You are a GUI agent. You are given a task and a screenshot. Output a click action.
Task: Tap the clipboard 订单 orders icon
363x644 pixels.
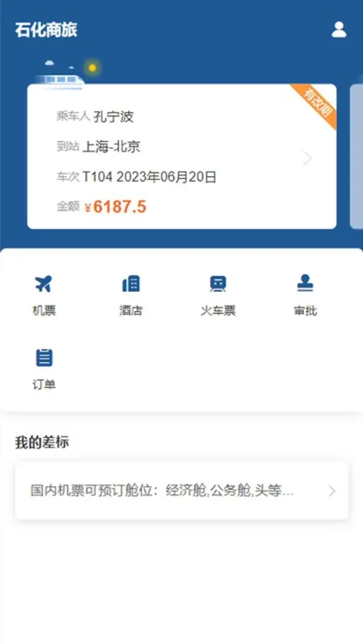tap(44, 358)
